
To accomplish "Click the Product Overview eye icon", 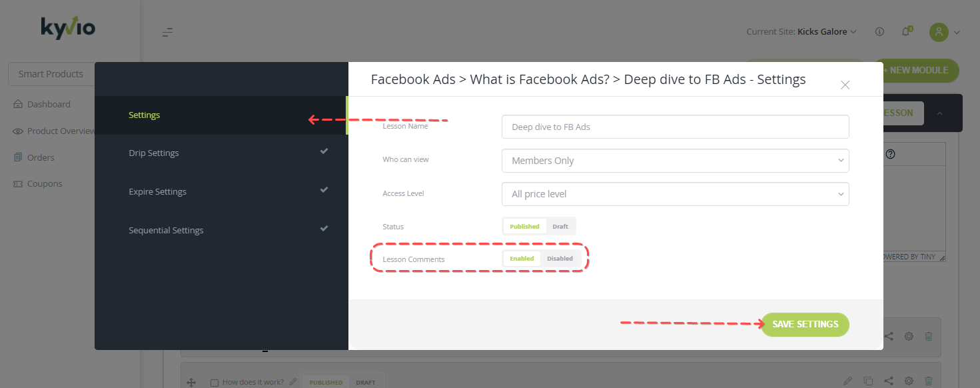I will (18, 131).
